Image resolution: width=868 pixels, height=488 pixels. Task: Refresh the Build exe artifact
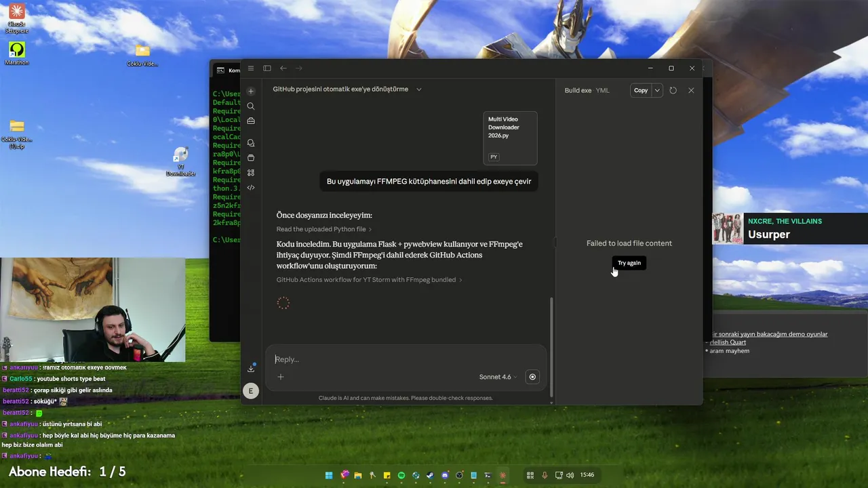(x=673, y=90)
